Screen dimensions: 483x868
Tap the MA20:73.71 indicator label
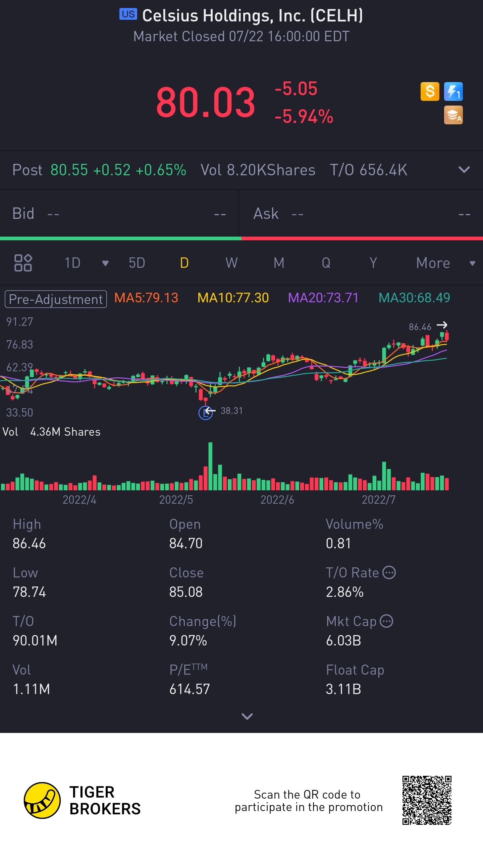323,298
